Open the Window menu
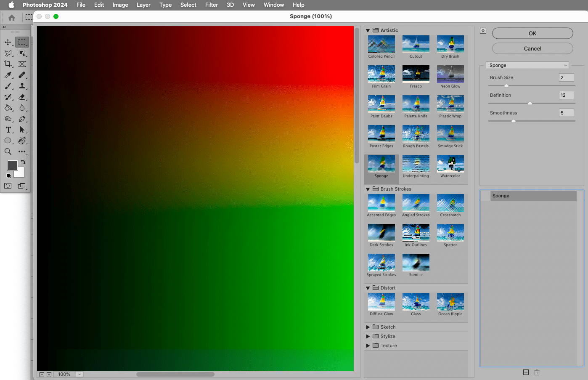This screenshot has width=588, height=380. 273,5
